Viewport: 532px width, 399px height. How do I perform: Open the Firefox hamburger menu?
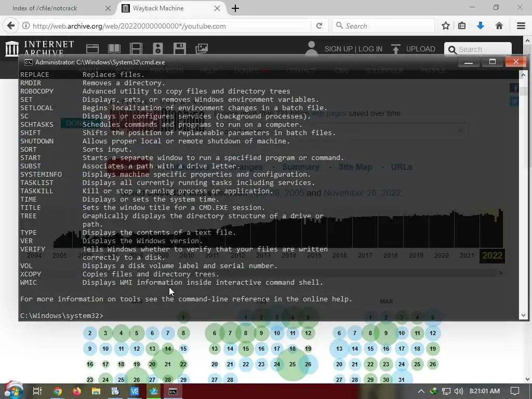point(521,26)
